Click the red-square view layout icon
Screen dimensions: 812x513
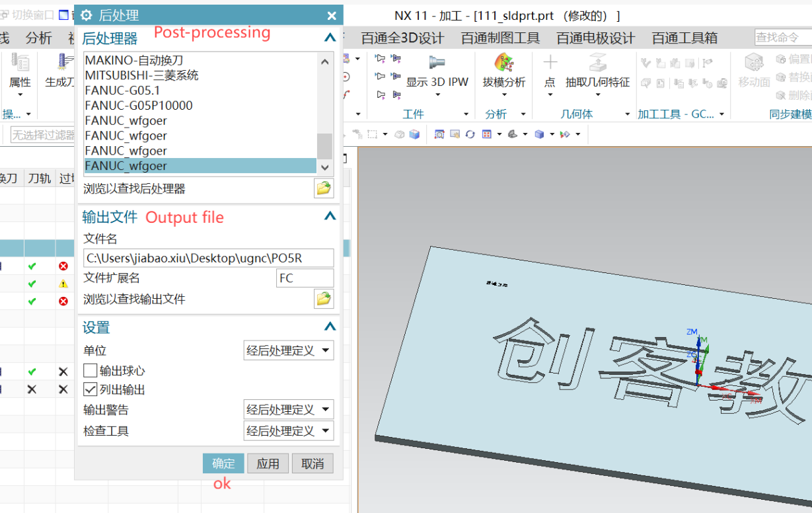pos(487,134)
